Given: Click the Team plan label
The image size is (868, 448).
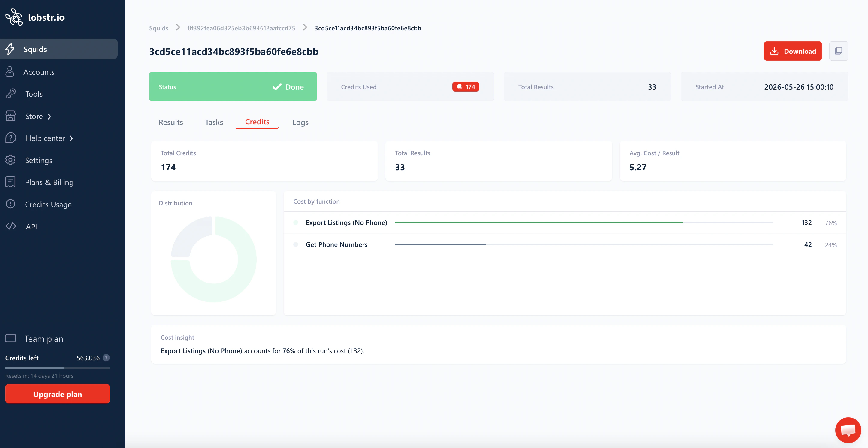Looking at the screenshot, I should (44, 338).
